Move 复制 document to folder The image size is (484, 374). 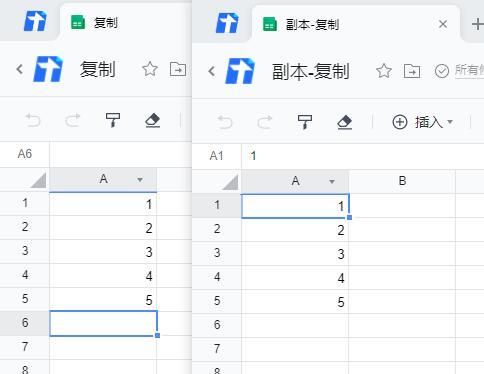coord(178,69)
